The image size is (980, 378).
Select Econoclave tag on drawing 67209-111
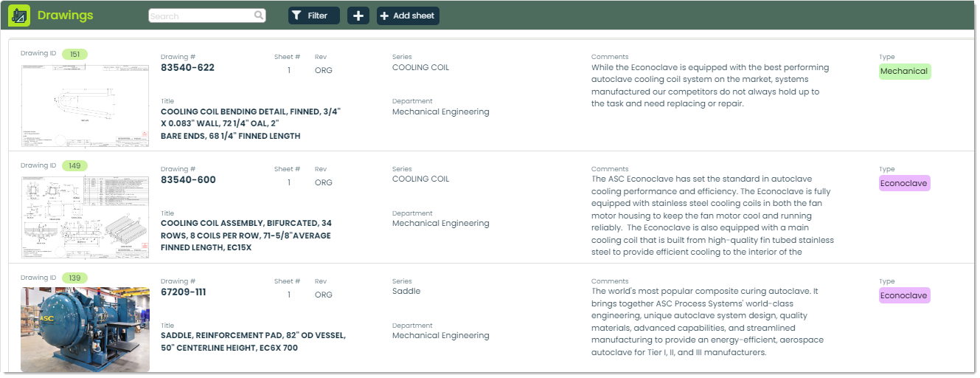point(904,295)
